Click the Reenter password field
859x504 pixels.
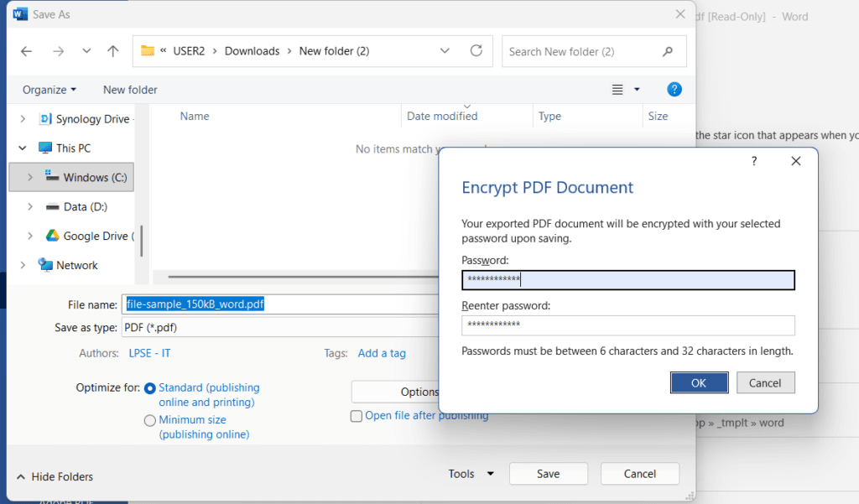coord(627,325)
